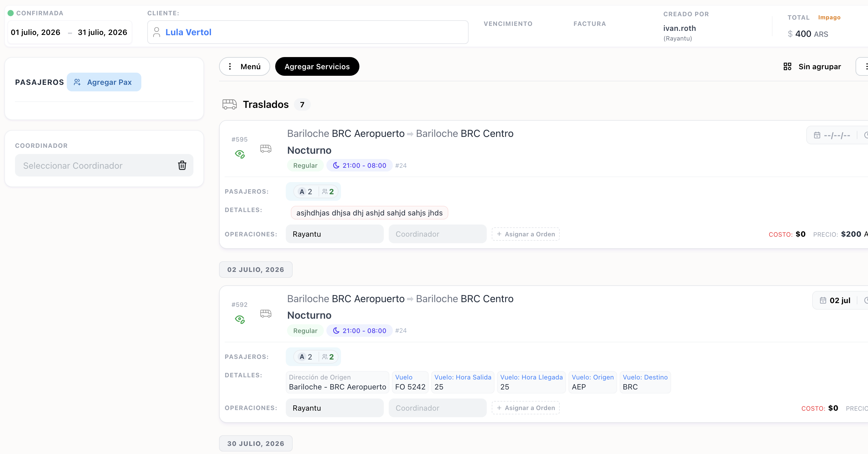Click the Regular tag on transfer #592

click(305, 331)
